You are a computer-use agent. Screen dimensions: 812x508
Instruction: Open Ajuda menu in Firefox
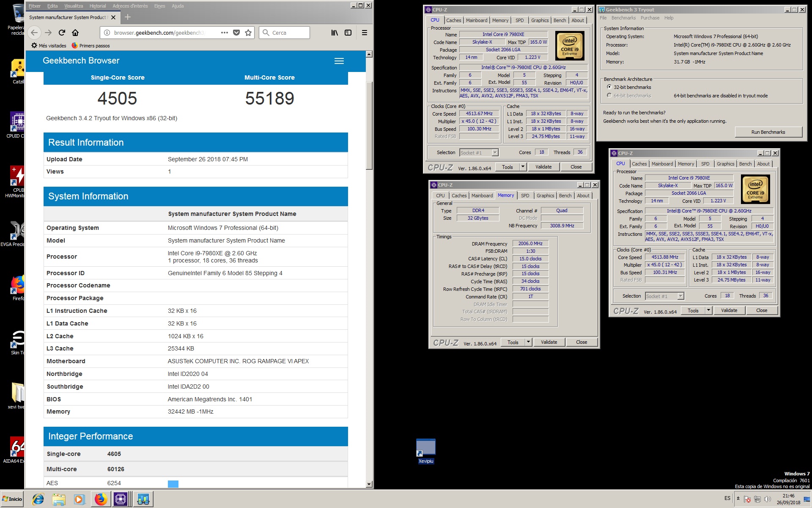(178, 6)
